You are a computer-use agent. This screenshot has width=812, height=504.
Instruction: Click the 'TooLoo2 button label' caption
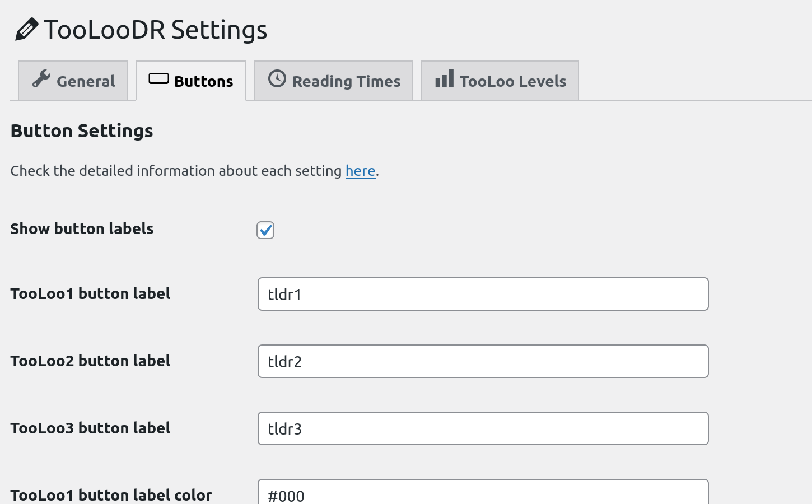(90, 361)
